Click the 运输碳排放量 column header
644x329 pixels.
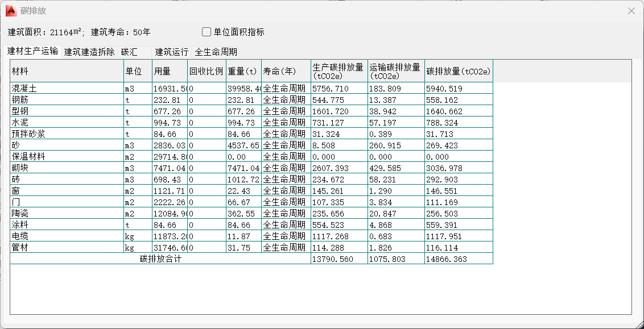click(x=395, y=71)
